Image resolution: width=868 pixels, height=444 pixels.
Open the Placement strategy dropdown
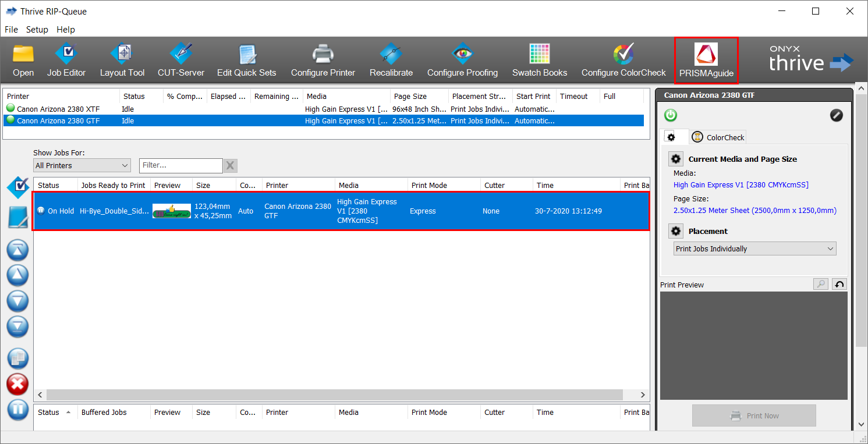pyautogui.click(x=755, y=249)
